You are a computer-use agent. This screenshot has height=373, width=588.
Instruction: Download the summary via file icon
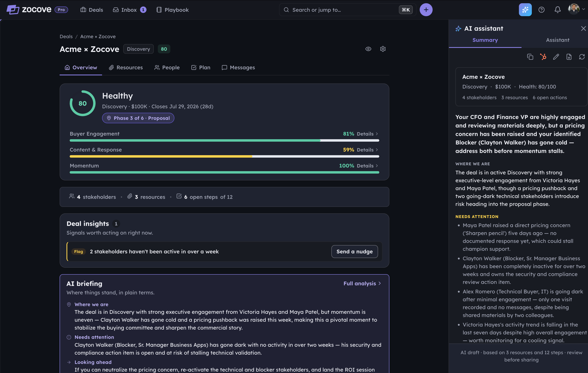tap(569, 57)
